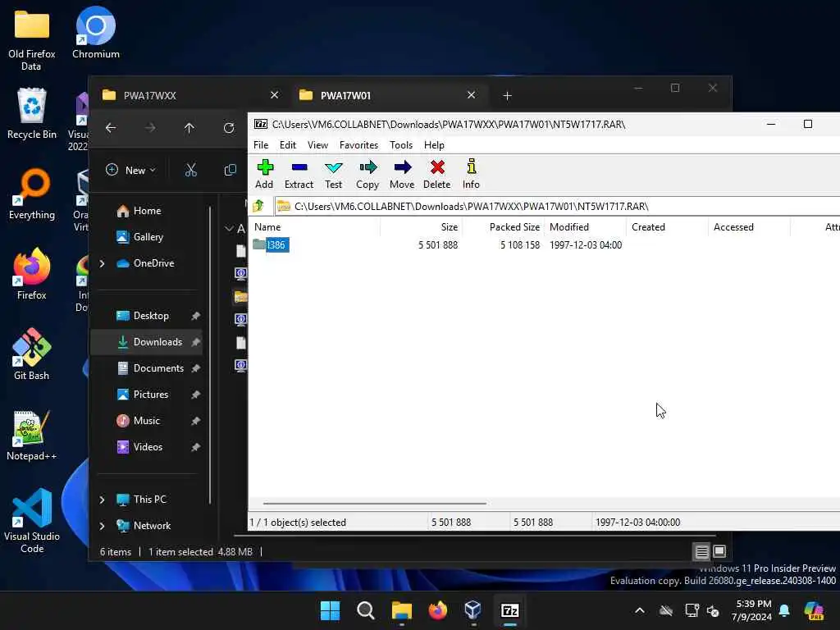Screen dimensions: 840x630
Task: Open the Edit menu in 7-Zip
Action: coord(288,145)
